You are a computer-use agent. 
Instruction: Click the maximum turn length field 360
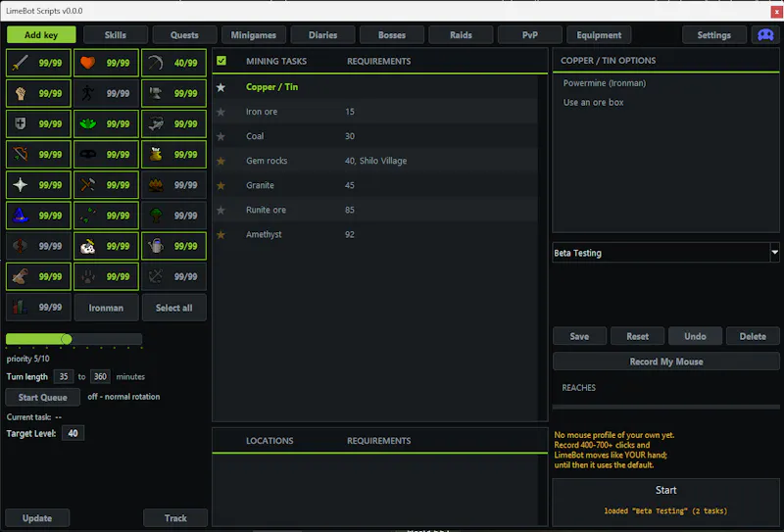tap(100, 376)
